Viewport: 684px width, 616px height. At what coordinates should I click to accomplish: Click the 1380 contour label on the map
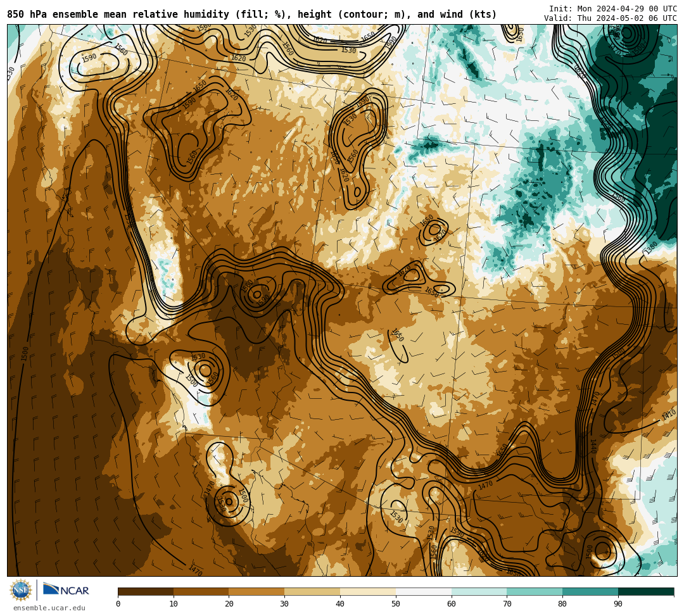point(650,248)
